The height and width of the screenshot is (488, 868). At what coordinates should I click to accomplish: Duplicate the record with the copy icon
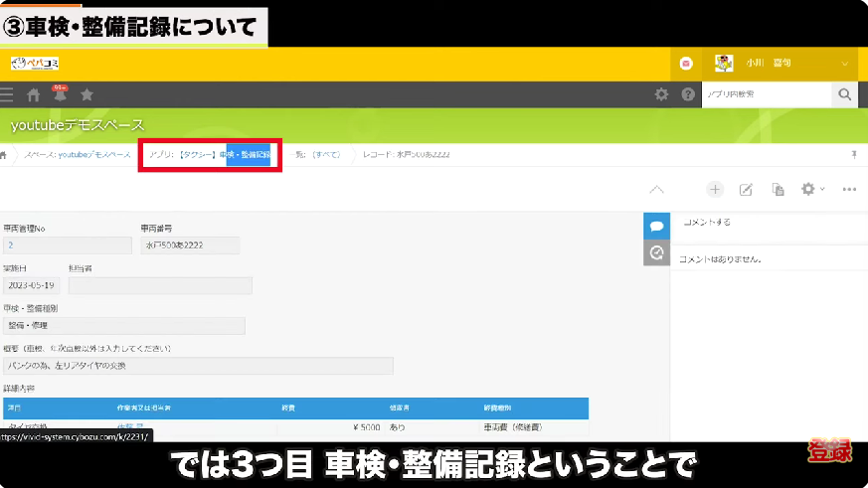click(x=778, y=189)
